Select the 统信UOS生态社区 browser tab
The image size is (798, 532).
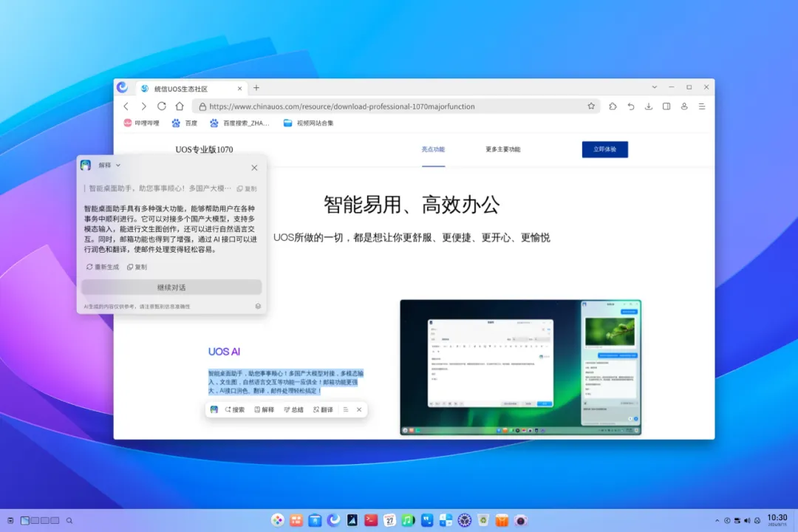point(181,87)
